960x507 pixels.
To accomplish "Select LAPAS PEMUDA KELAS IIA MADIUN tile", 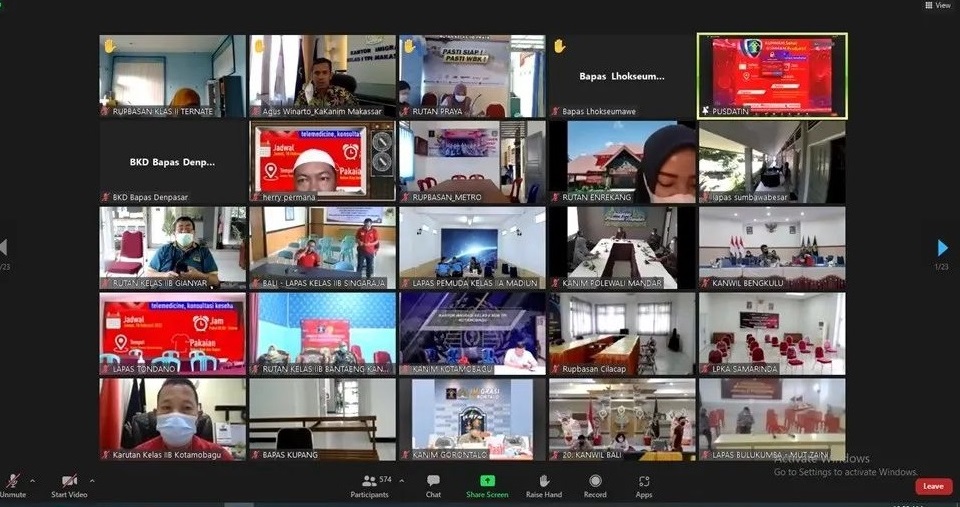I will point(472,247).
